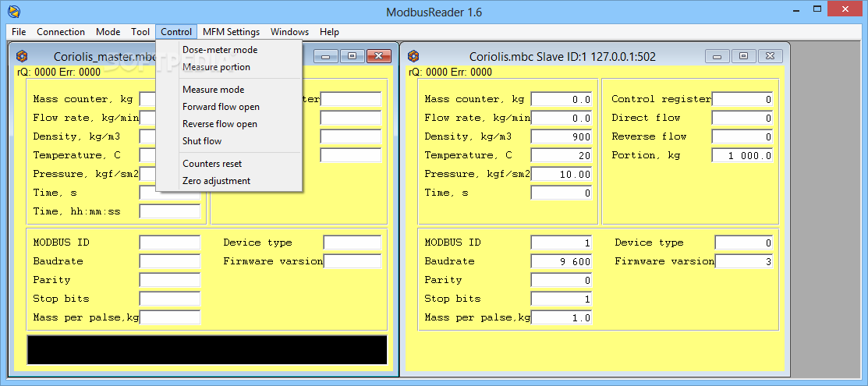Click rQ: 0000 Err: 0000 status in master window
This screenshot has width=868, height=386.
tap(58, 72)
